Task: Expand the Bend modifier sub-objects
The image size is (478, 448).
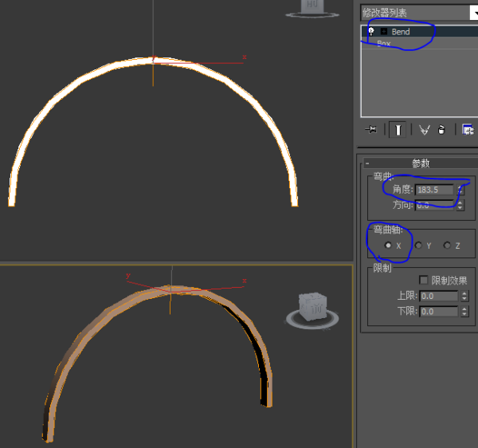Action: [383, 31]
